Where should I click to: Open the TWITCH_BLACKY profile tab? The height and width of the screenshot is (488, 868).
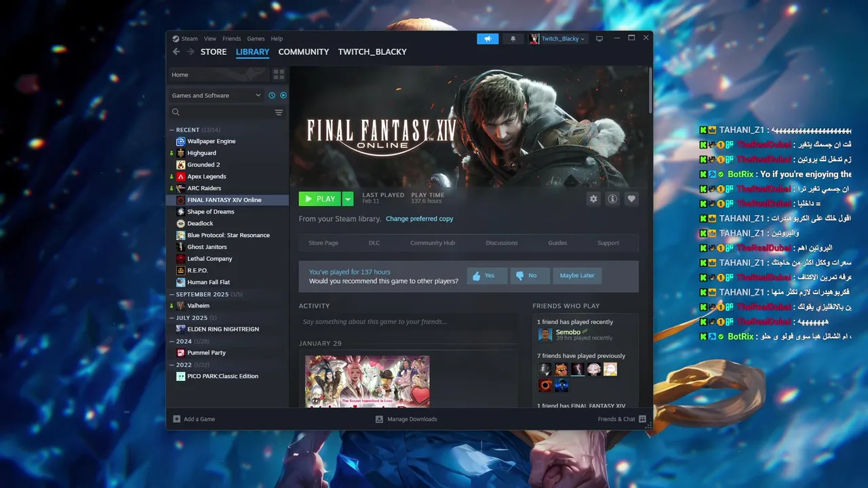(x=372, y=52)
